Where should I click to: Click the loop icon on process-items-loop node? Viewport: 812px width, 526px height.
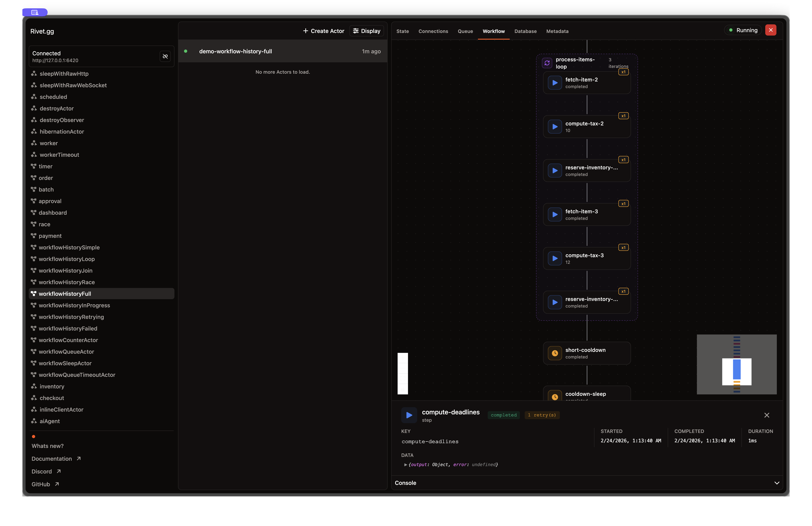coord(547,63)
